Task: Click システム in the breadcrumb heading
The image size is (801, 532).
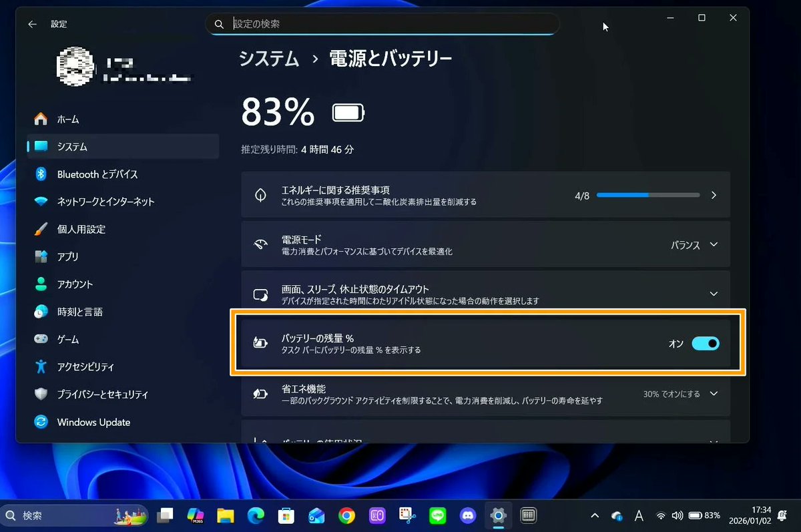Action: click(270, 59)
